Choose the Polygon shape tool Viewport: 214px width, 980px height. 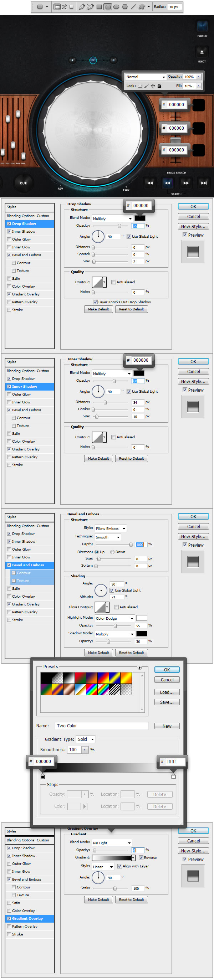coord(124,7)
